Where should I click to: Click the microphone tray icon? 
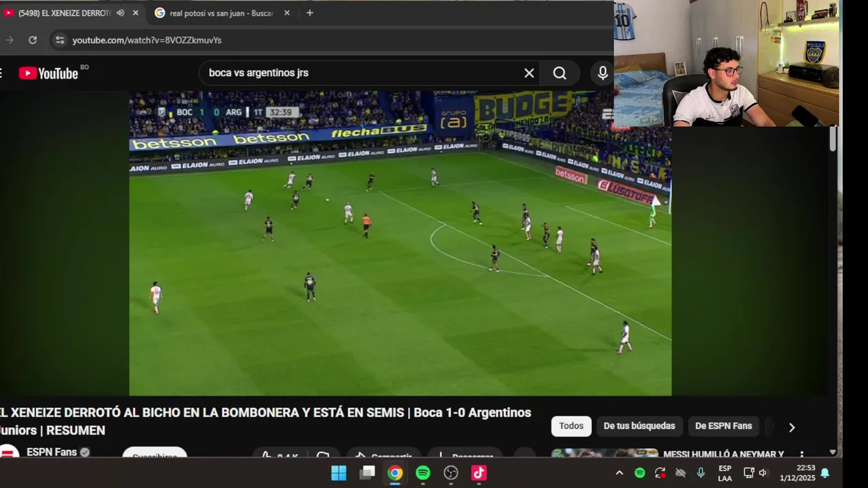(x=701, y=473)
